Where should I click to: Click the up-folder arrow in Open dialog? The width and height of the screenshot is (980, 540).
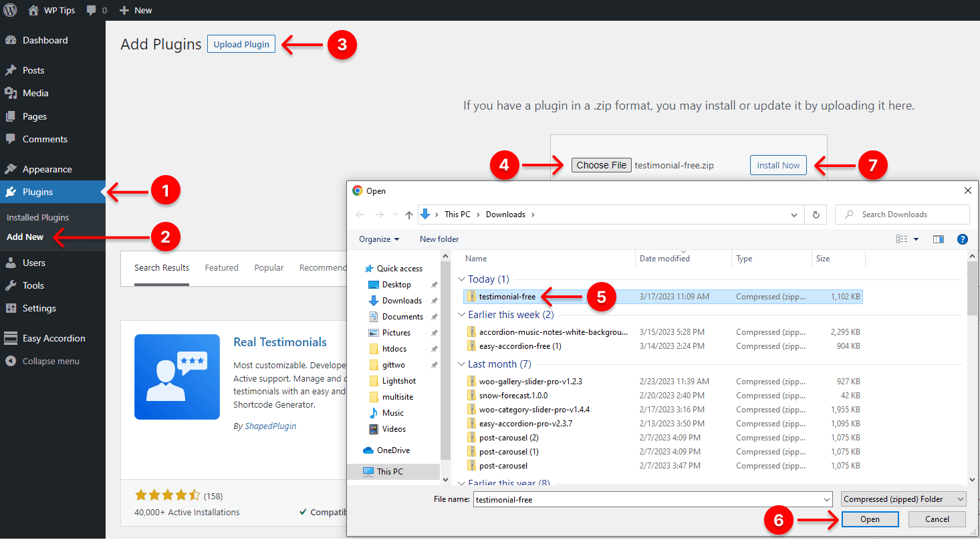(409, 215)
